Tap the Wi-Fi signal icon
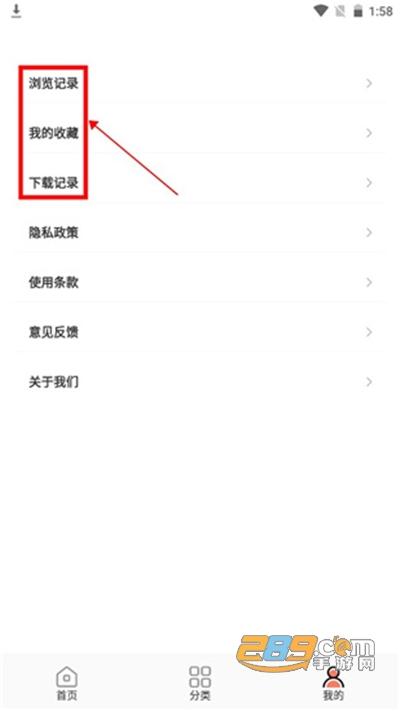The height and width of the screenshot is (711, 400). tap(321, 11)
